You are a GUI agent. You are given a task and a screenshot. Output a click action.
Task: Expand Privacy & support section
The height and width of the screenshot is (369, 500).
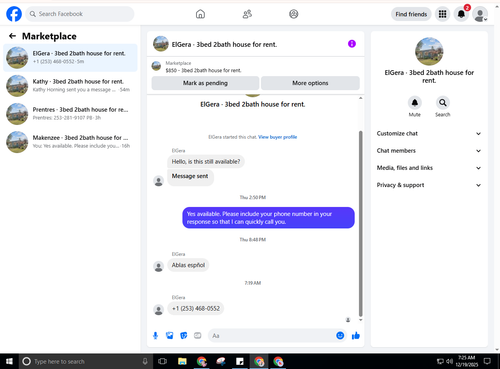coord(429,185)
